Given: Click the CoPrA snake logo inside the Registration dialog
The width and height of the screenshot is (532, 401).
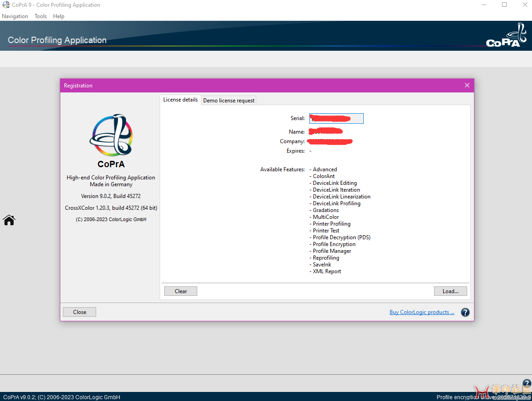Looking at the screenshot, I should [111, 135].
